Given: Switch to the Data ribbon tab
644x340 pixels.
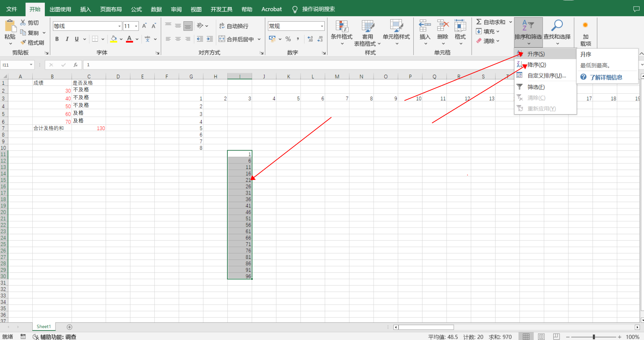Looking at the screenshot, I should [x=156, y=9].
